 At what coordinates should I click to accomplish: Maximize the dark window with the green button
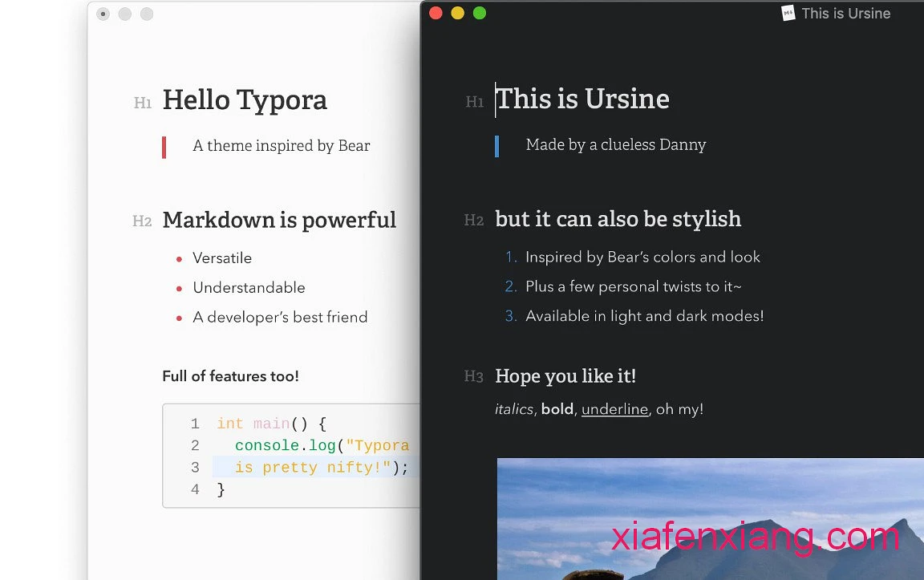[480, 13]
